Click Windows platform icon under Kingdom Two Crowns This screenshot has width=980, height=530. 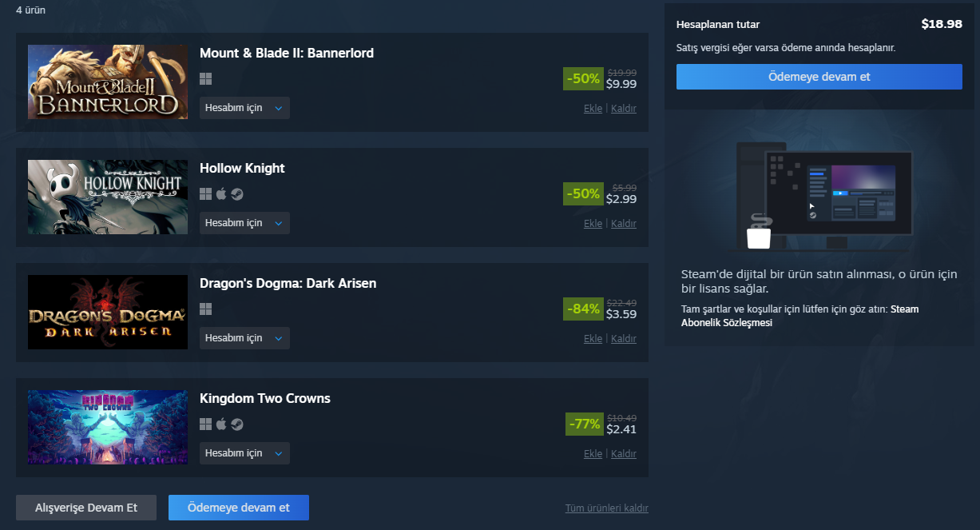coord(205,424)
